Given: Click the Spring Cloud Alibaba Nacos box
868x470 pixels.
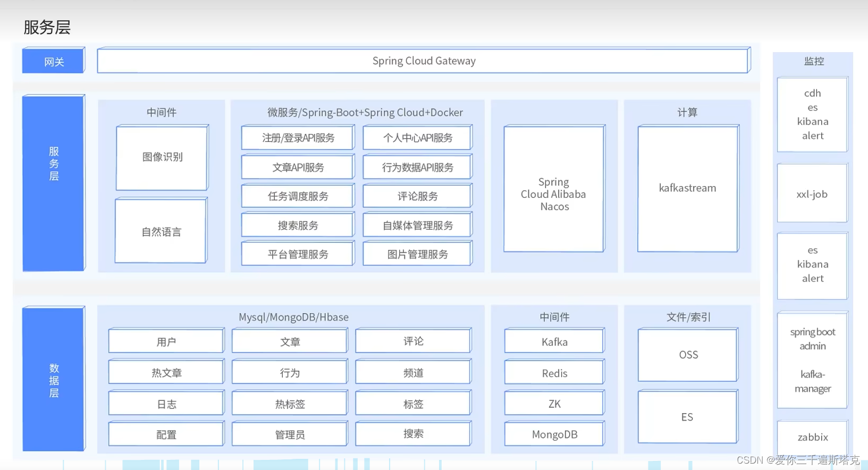Looking at the screenshot, I should (x=554, y=189).
